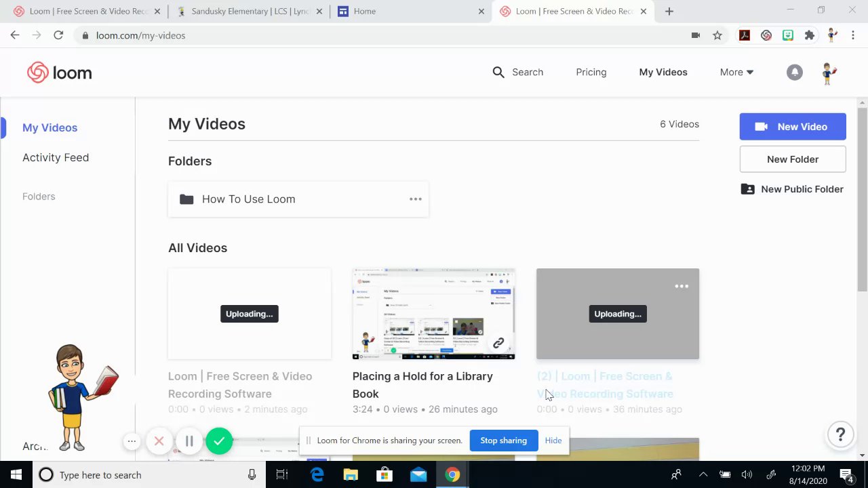Open the help question mark button
868x488 pixels.
click(840, 434)
